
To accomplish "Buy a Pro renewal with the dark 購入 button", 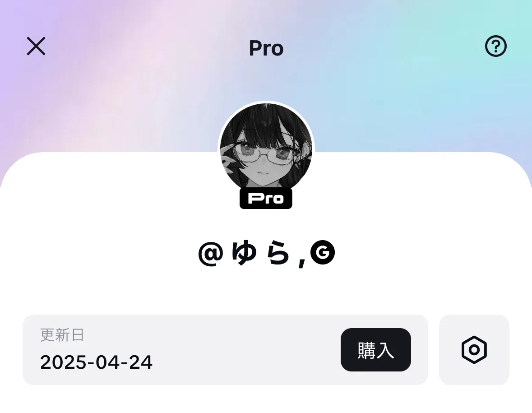I will [x=375, y=349].
